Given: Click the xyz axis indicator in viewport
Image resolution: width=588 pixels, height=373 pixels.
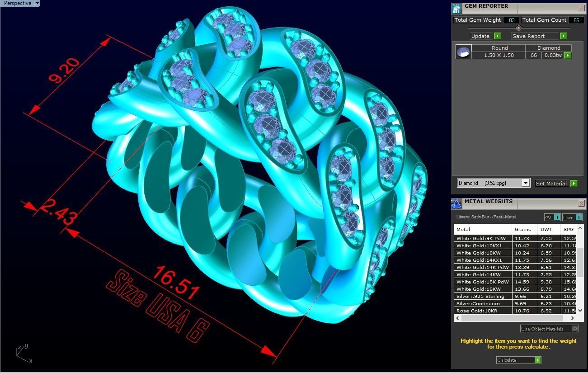Looking at the screenshot, I should [24, 353].
